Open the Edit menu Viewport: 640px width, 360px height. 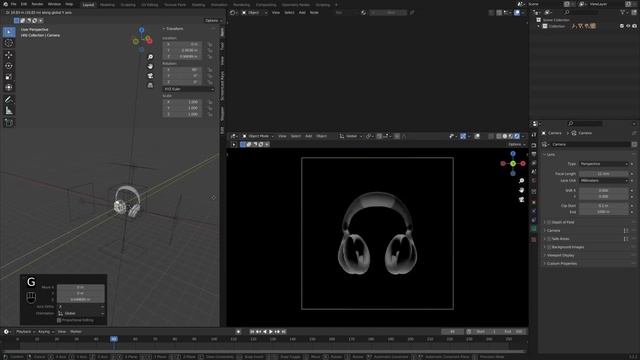(24, 4)
